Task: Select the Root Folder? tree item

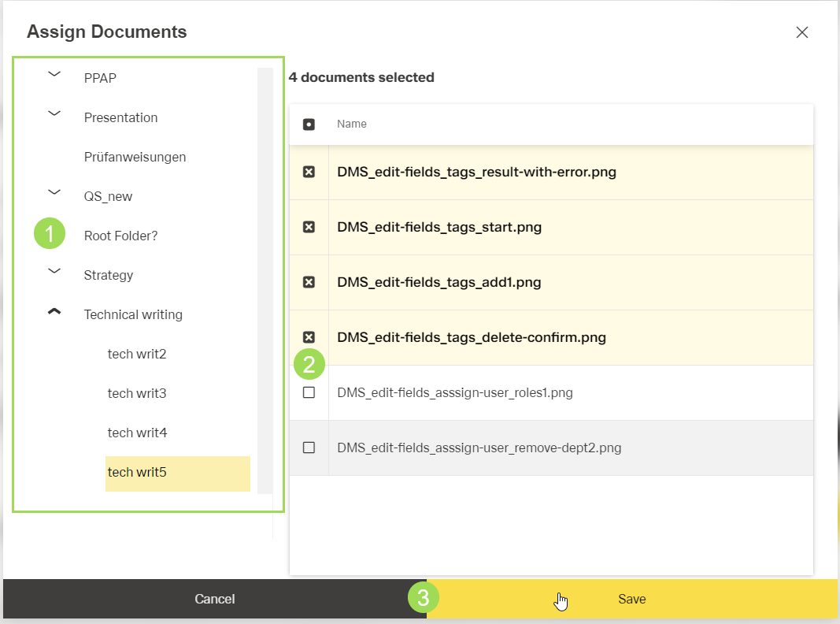Action: [x=120, y=236]
